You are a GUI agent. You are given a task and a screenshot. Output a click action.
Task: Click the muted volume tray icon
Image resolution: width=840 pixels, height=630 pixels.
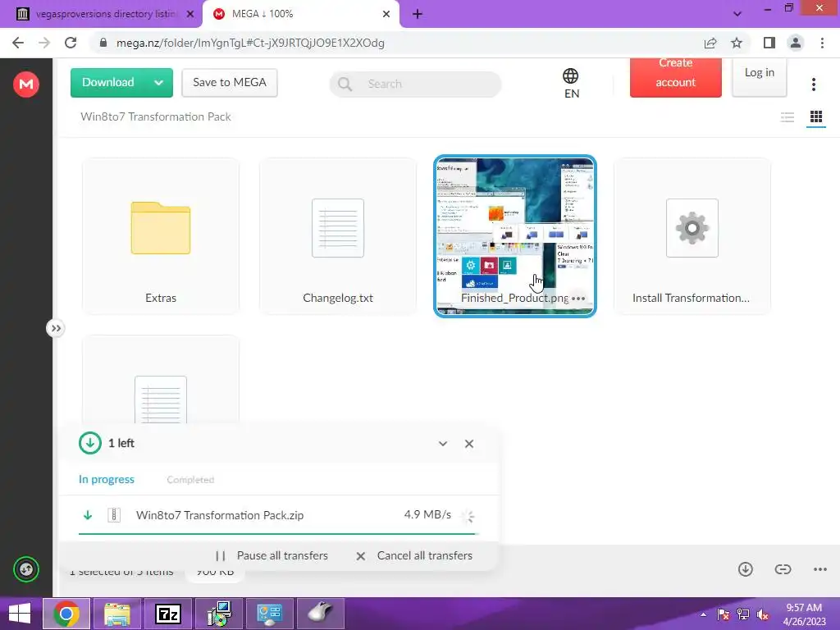pyautogui.click(x=762, y=614)
